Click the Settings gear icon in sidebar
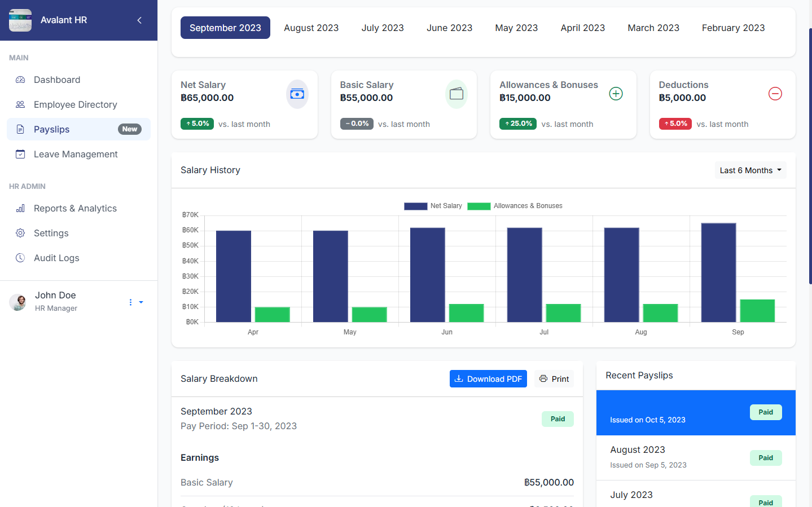 (x=20, y=233)
